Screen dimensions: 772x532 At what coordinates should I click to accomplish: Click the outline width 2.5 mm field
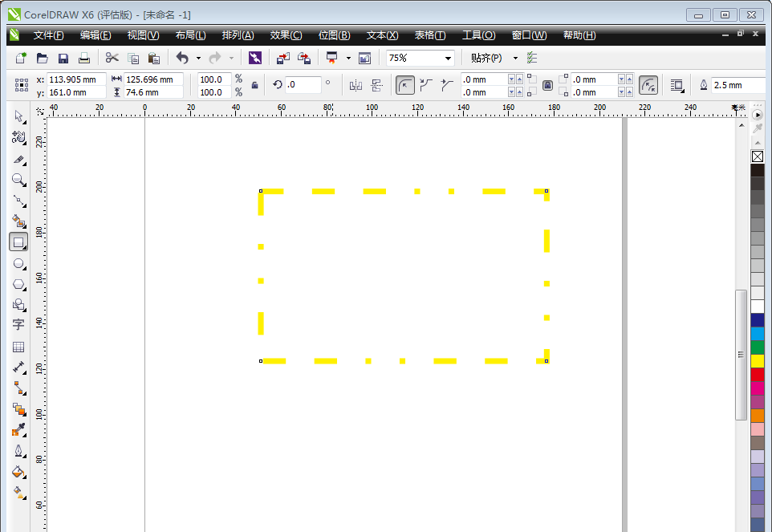737,85
